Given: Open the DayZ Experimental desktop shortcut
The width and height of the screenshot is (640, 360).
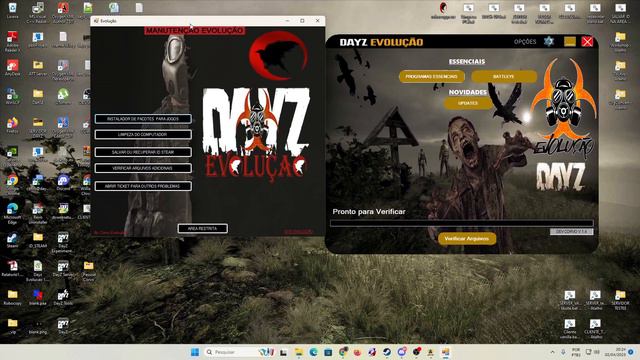Looking at the screenshot, I should pyautogui.click(x=63, y=242).
